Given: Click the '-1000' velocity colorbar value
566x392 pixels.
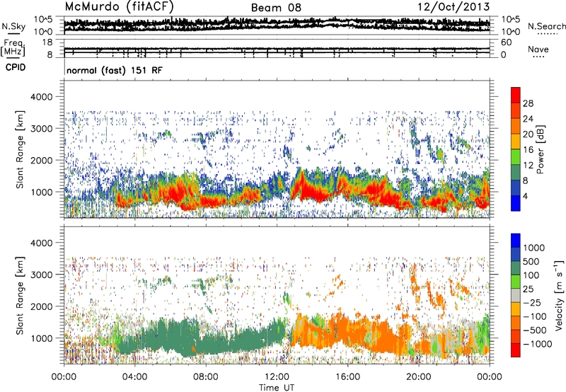Looking at the screenshot, I should pyautogui.click(x=538, y=344).
